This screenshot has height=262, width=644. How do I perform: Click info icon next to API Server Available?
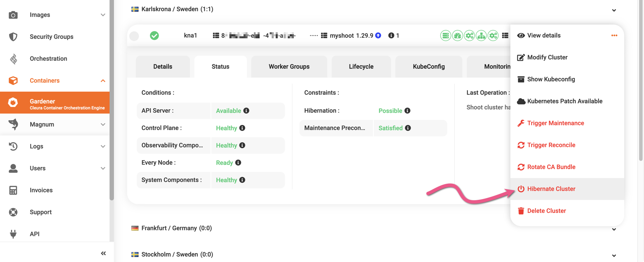[246, 111]
